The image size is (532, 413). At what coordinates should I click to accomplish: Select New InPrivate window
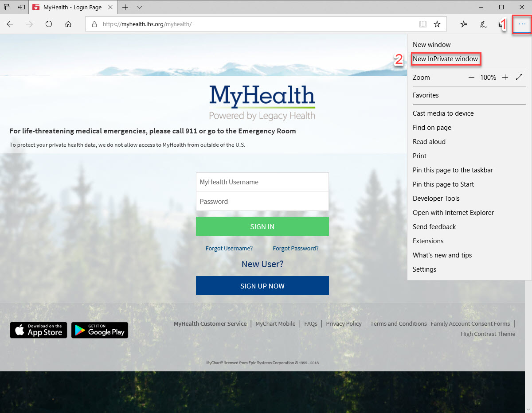pyautogui.click(x=445, y=59)
